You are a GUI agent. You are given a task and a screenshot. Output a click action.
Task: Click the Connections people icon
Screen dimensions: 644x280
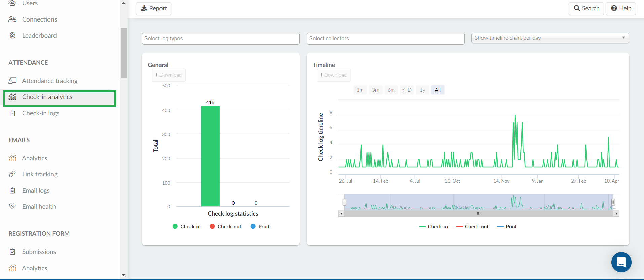(12, 19)
